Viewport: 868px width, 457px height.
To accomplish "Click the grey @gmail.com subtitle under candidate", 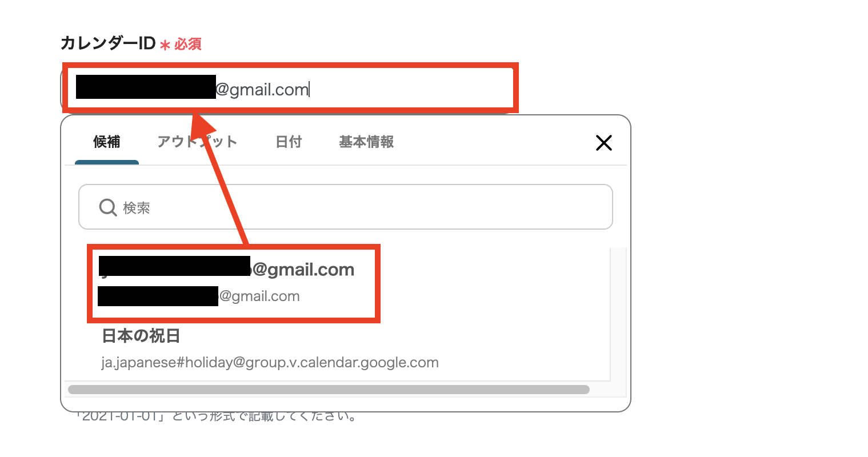I will [x=199, y=296].
